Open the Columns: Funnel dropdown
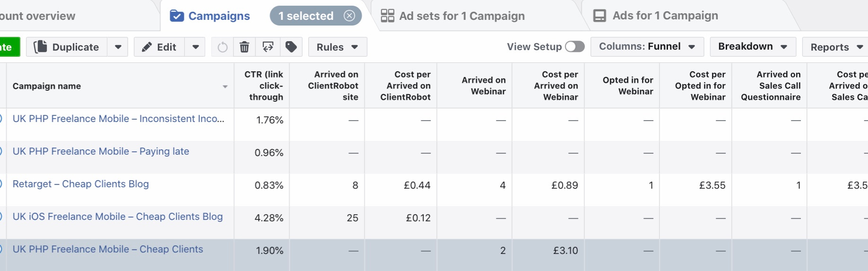The width and height of the screenshot is (868, 271). click(647, 46)
